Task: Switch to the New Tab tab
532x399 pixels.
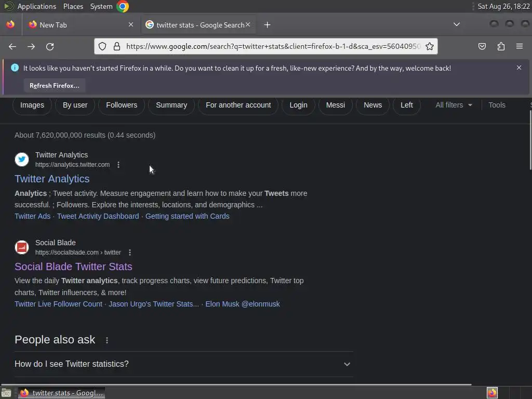Action: (81, 25)
